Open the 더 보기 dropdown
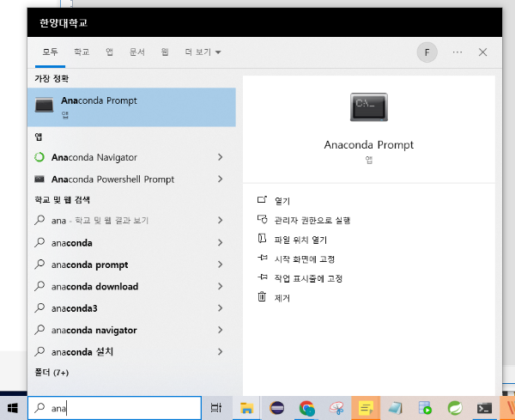515x420 pixels. pos(203,52)
